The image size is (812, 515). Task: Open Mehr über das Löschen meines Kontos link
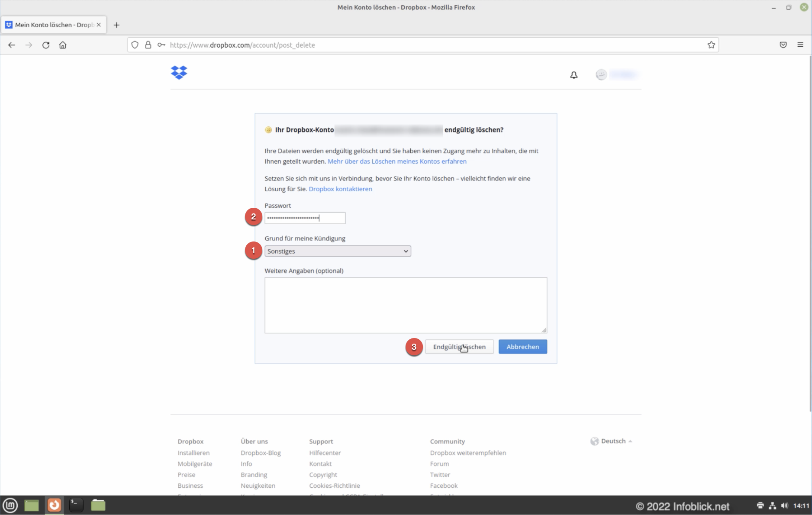click(x=397, y=161)
